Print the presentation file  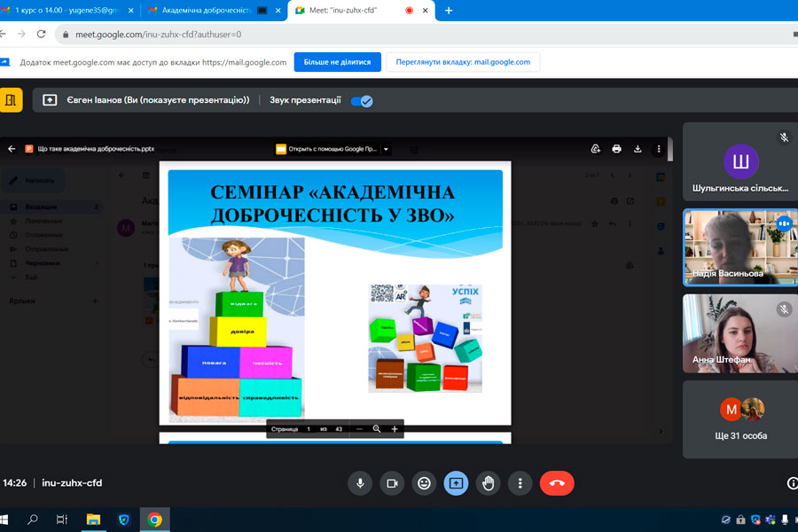(616, 149)
